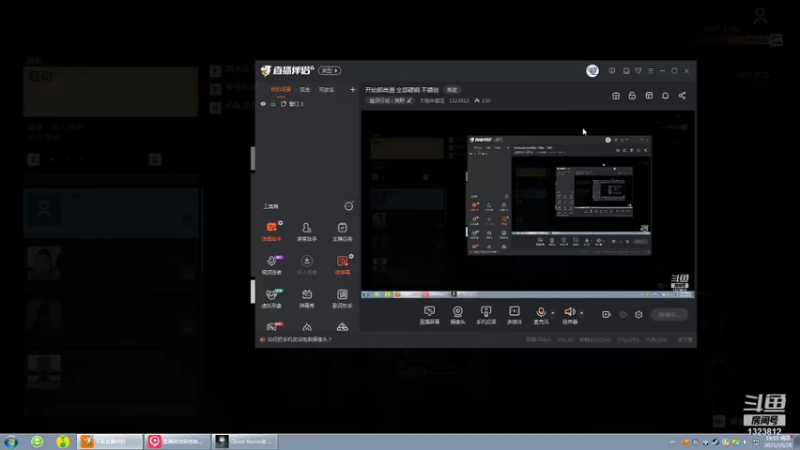The image size is (800, 450).
Task: Switch to 直播伴侣 taskbar window
Action: 110,441
